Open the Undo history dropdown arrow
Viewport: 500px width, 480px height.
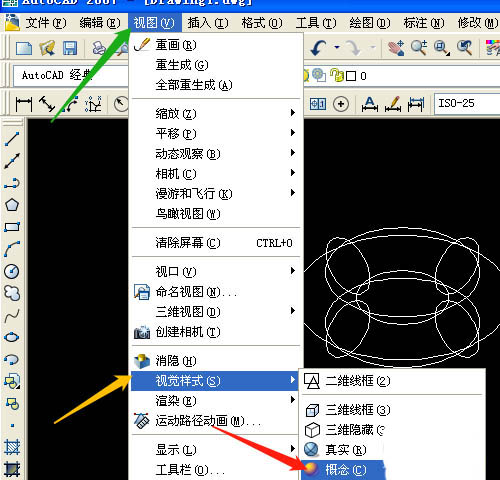click(337, 48)
